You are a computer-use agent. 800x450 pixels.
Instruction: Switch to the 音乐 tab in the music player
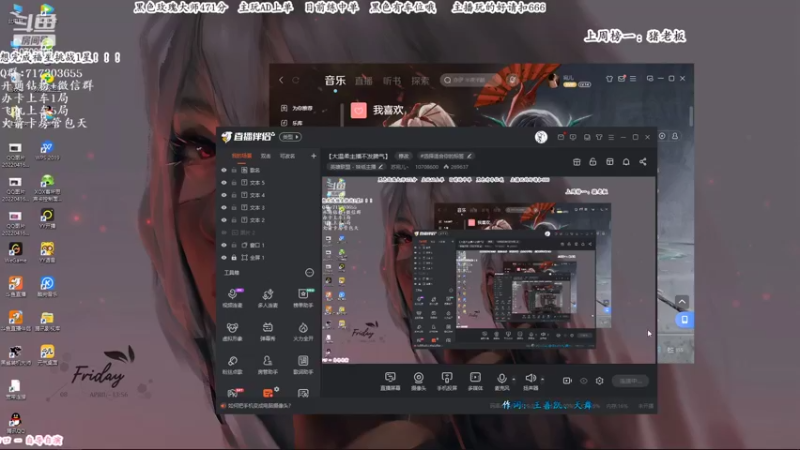[335, 81]
